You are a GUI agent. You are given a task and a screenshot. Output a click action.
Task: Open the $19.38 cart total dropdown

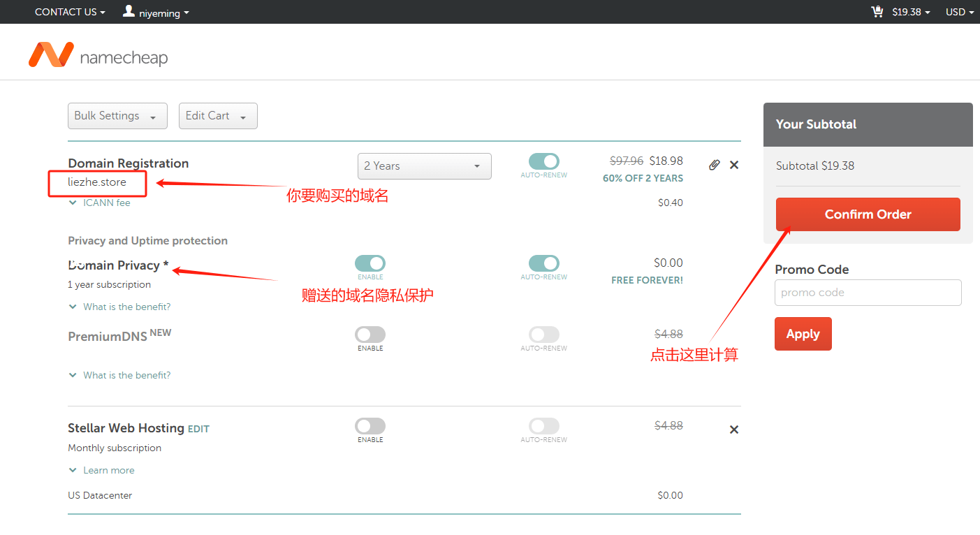tap(911, 12)
